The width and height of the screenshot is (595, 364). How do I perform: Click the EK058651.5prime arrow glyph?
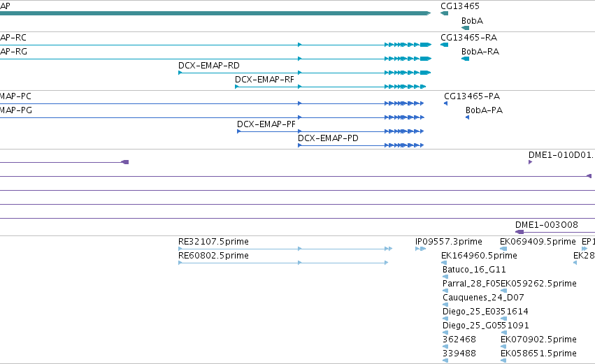[x=503, y=361]
